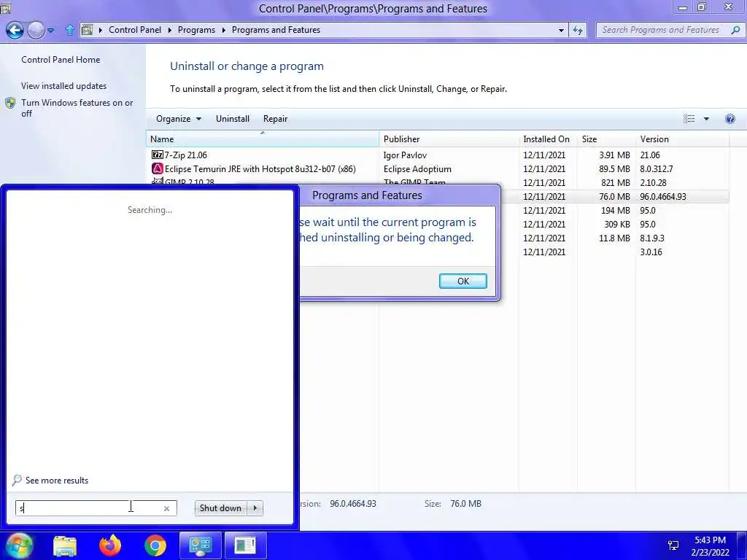
Task: Click Eclipse Adoptium publisher cell
Action: click(x=417, y=168)
